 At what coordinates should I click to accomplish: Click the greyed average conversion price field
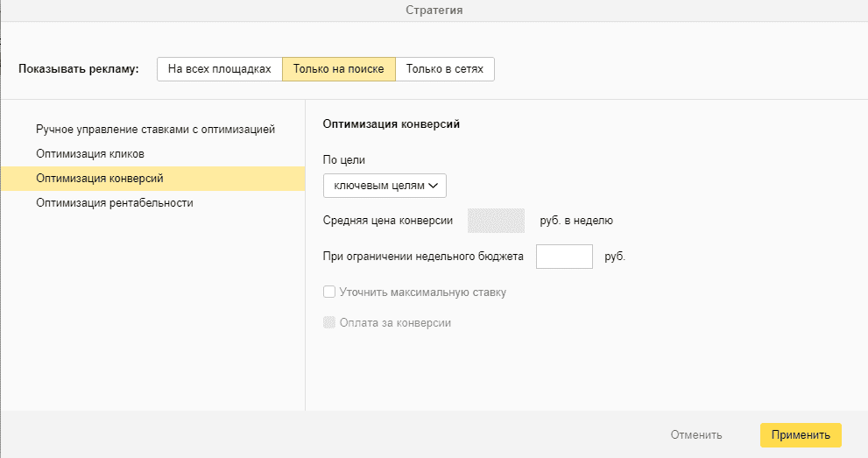tap(496, 221)
